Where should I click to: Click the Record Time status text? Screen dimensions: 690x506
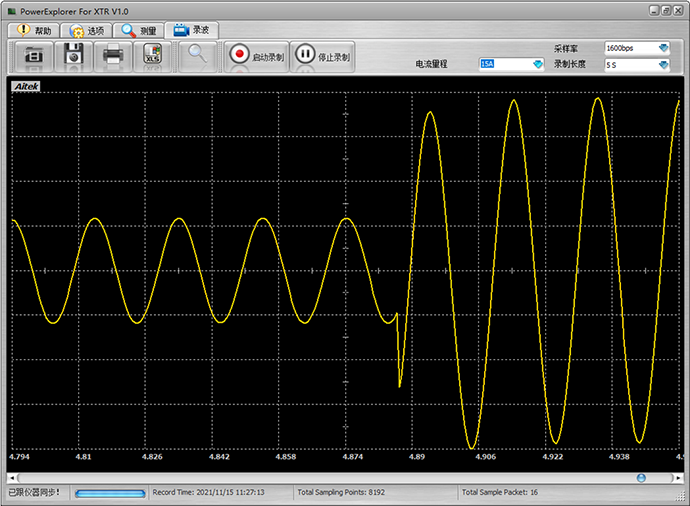coord(209,492)
